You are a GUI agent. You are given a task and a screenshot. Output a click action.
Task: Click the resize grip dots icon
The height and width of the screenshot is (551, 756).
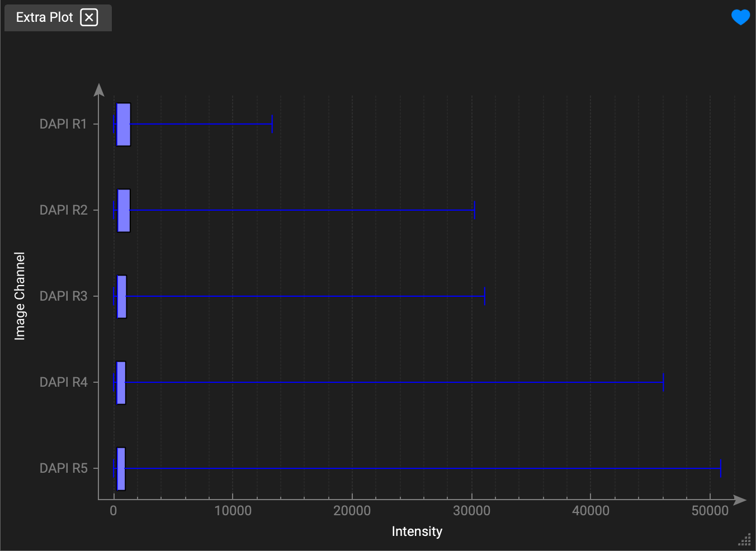coord(744,539)
